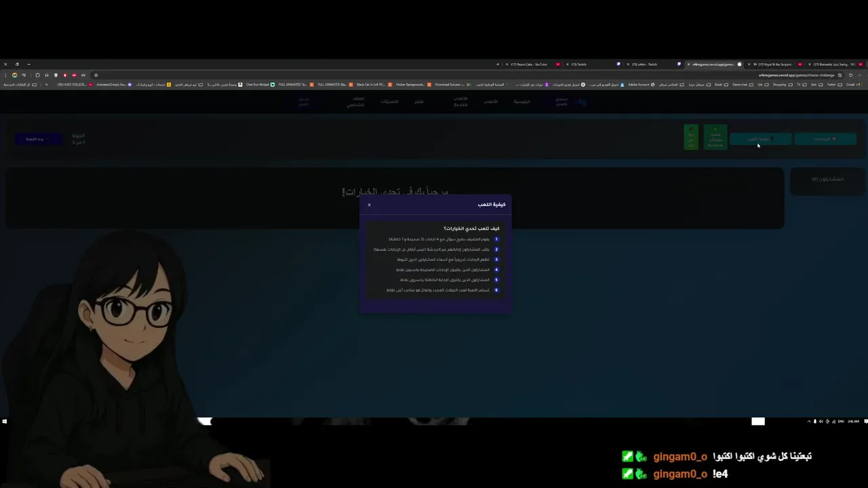Click the كيف تلعب تحدي الخيارات؟ heading
Screen dimensions: 868x488
[x=471, y=228]
